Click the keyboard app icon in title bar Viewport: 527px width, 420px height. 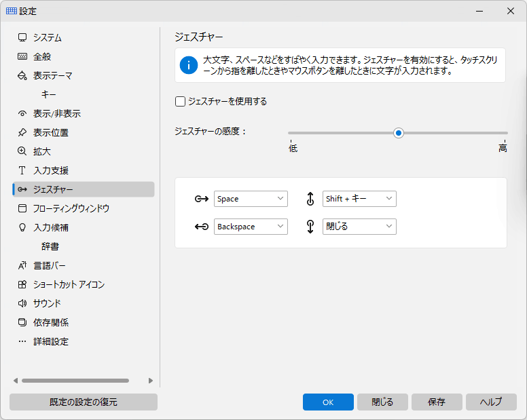tap(12, 11)
